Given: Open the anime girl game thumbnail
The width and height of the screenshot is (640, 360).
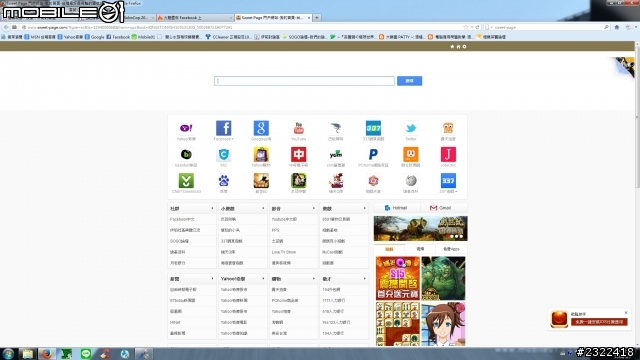Looking at the screenshot, I should click(443, 324).
